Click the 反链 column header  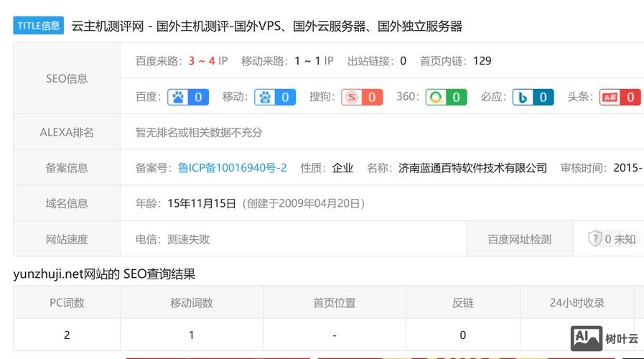click(463, 303)
